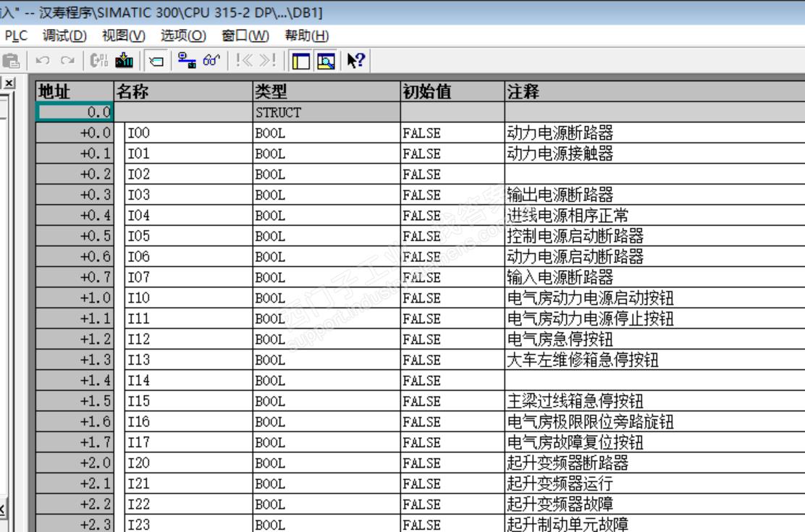Click the 注释 column header

pos(654,91)
